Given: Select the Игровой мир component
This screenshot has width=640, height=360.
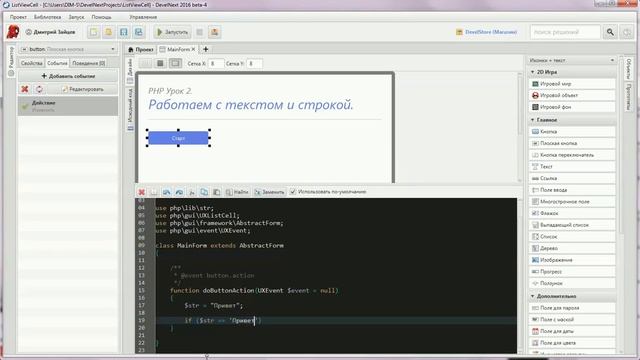Looking at the screenshot, I should coord(572,84).
